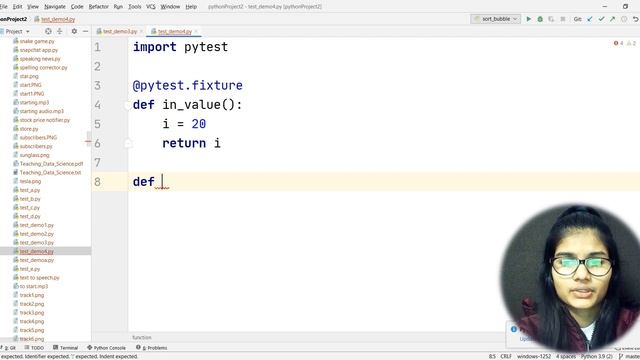This screenshot has height=360, width=640.
Task: Run with coverage icon
Action: point(551,19)
